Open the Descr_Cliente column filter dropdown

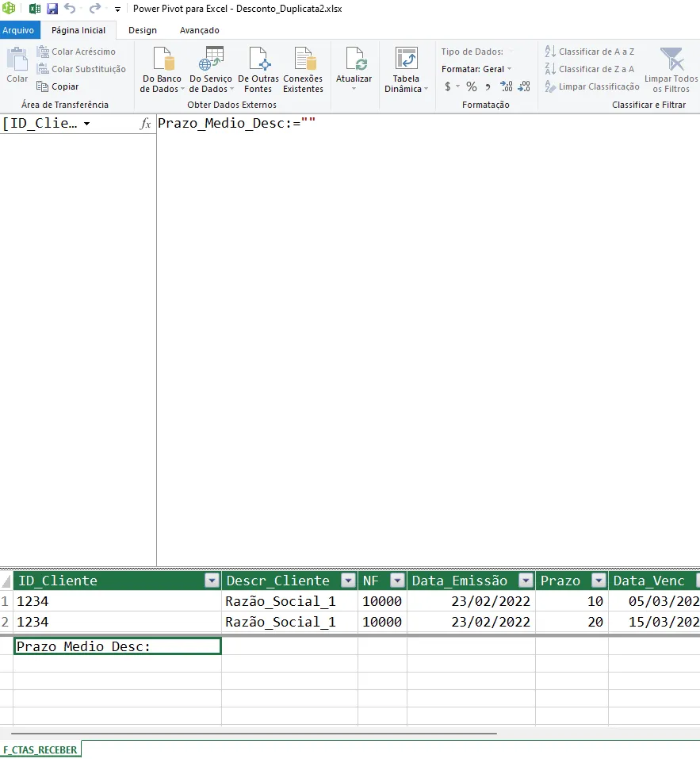(348, 581)
